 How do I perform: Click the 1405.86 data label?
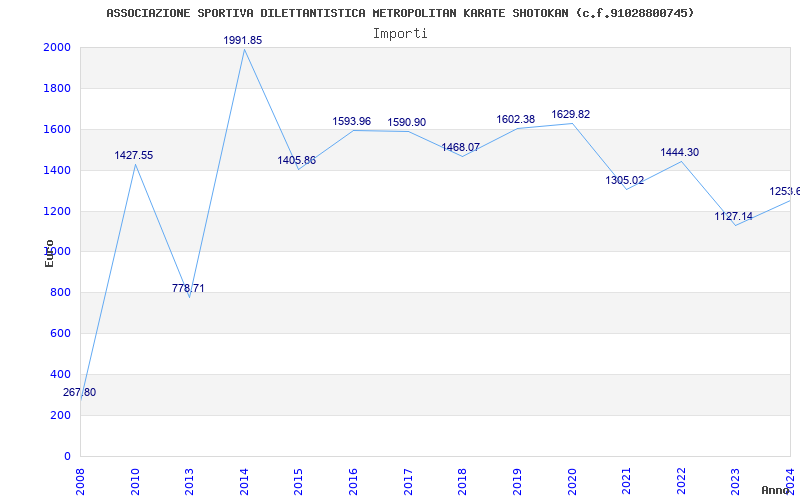click(296, 161)
